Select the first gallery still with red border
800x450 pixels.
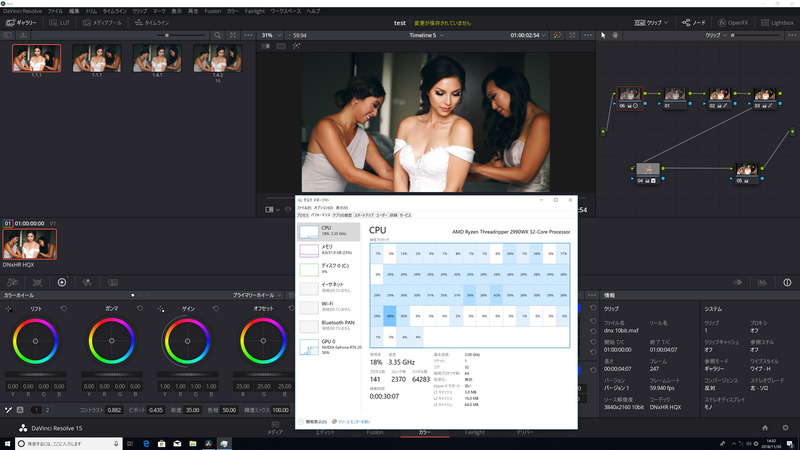[x=36, y=58]
